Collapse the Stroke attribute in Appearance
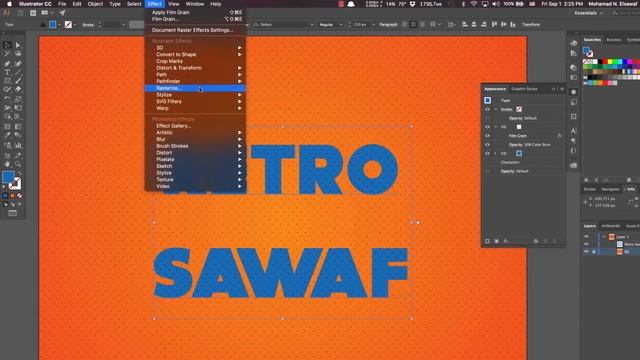This screenshot has height=360, width=640. pos(496,109)
